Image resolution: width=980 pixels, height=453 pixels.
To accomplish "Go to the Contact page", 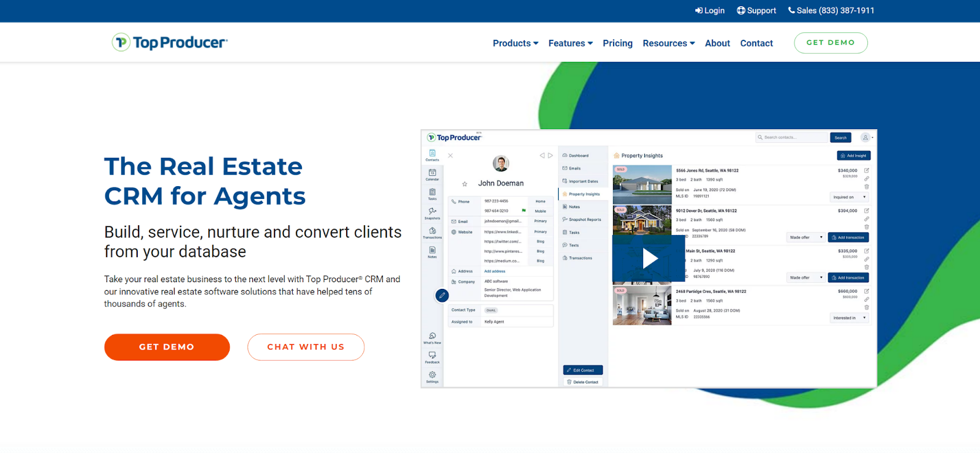I will [756, 43].
